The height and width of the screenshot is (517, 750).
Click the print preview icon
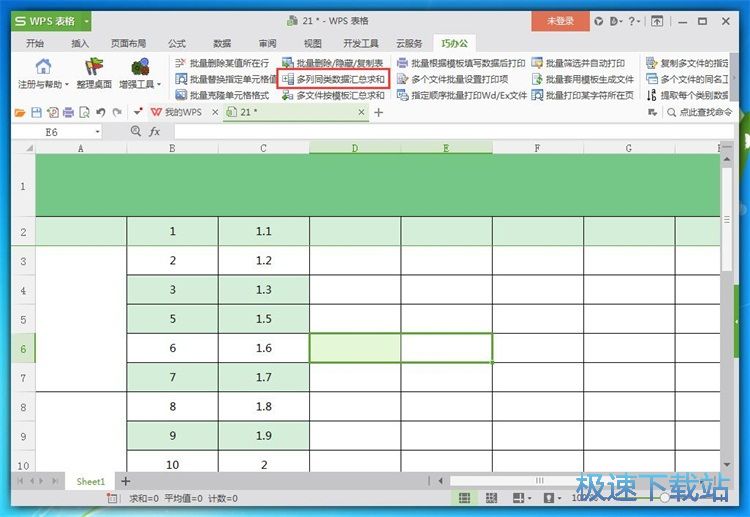[x=84, y=112]
